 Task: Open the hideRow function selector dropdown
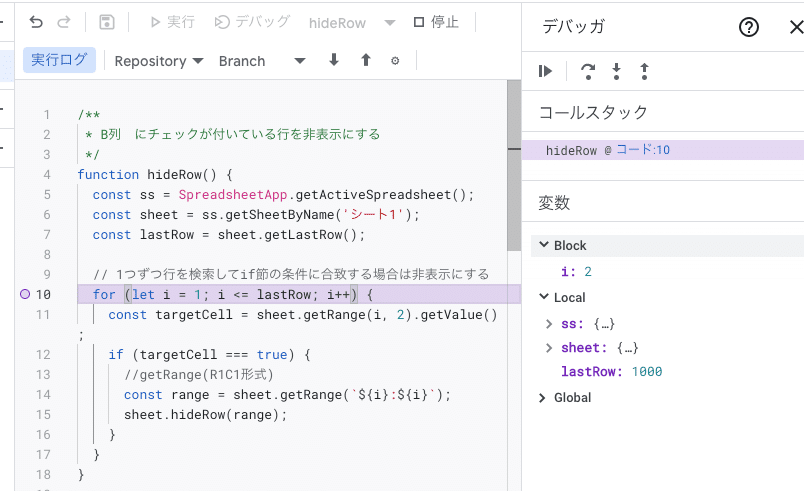pyautogui.click(x=352, y=23)
